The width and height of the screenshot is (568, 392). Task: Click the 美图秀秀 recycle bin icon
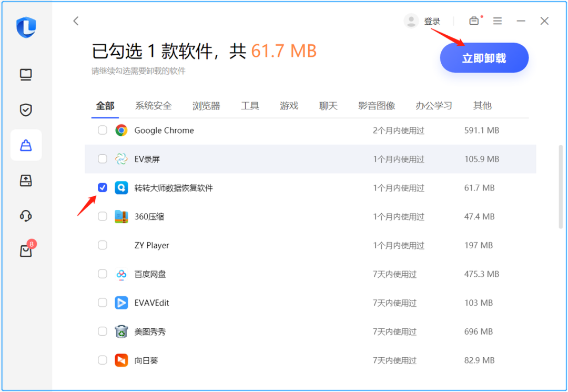click(121, 331)
